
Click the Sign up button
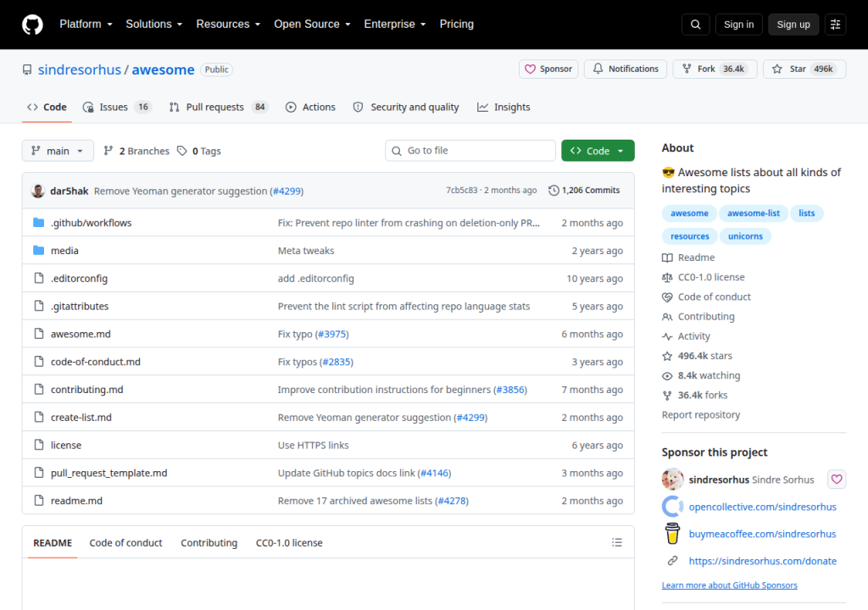pos(793,25)
